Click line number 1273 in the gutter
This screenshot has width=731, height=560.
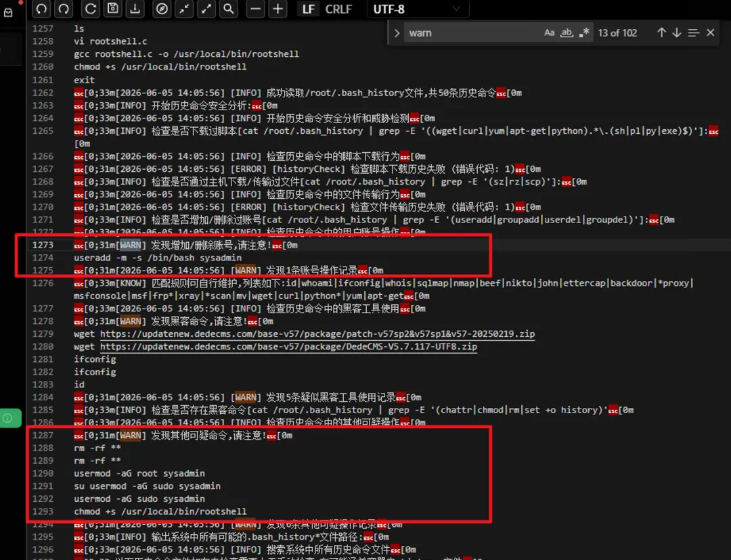tap(43, 245)
